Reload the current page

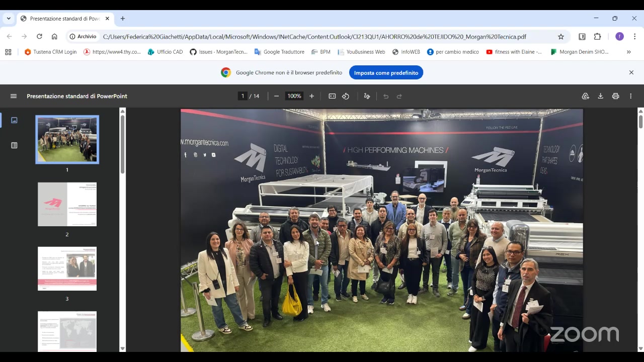[x=39, y=36]
